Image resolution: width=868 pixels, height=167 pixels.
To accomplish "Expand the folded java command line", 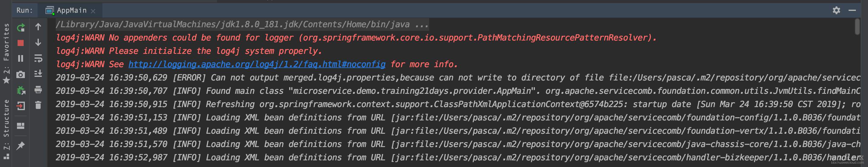I will pyautogui.click(x=422, y=25).
